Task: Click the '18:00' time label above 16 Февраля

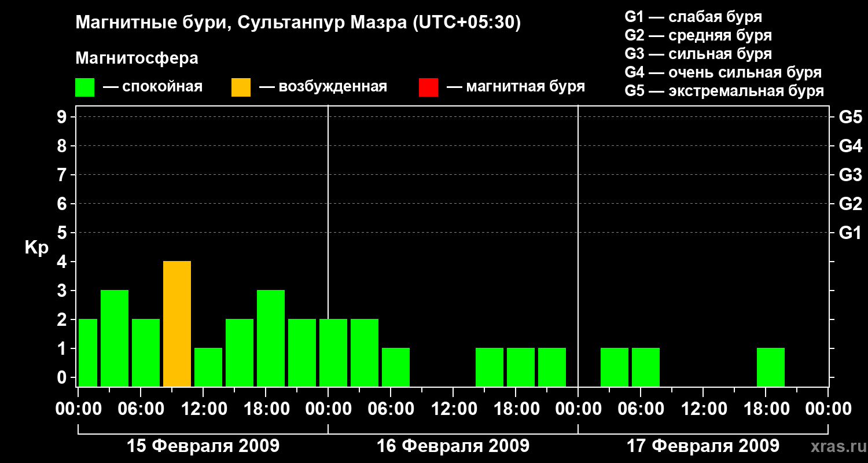Action: coord(516,409)
